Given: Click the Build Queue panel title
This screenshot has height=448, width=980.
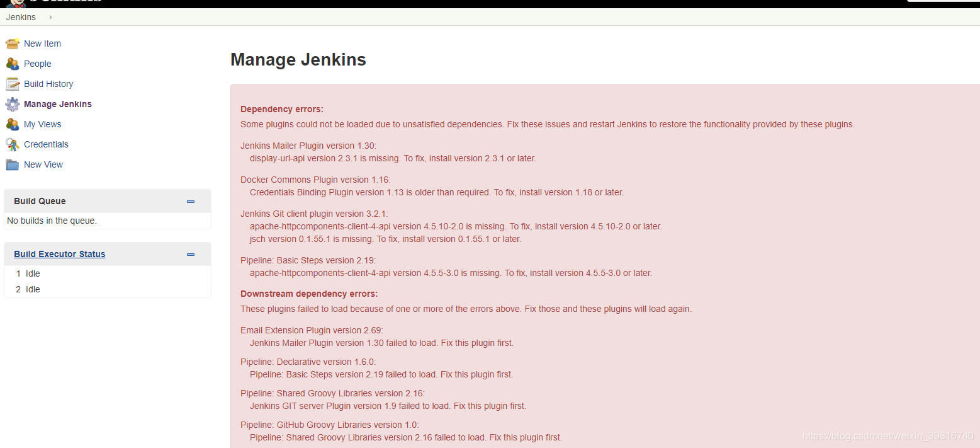Looking at the screenshot, I should (x=40, y=201).
